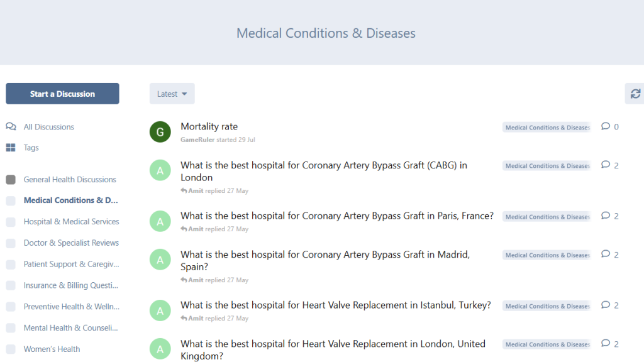This screenshot has width=644, height=362.
Task: Click the All Discussions chat bubbles icon
Action: (11, 127)
